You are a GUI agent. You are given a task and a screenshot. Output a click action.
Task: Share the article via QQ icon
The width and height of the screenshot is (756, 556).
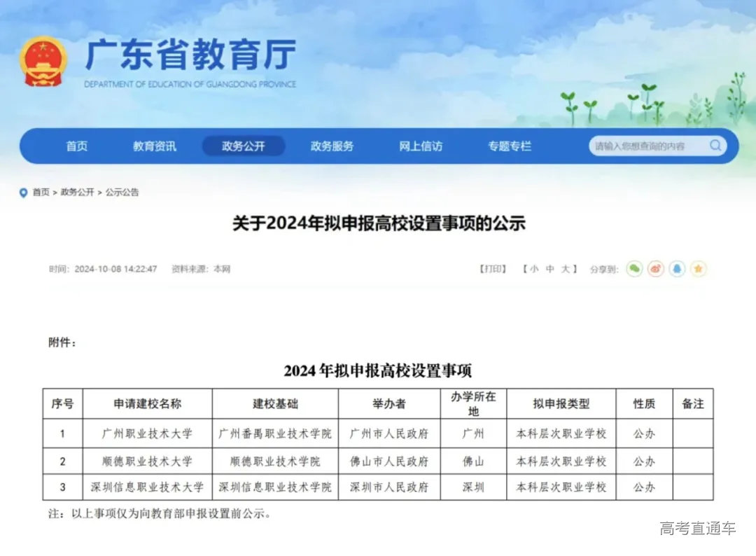678,269
